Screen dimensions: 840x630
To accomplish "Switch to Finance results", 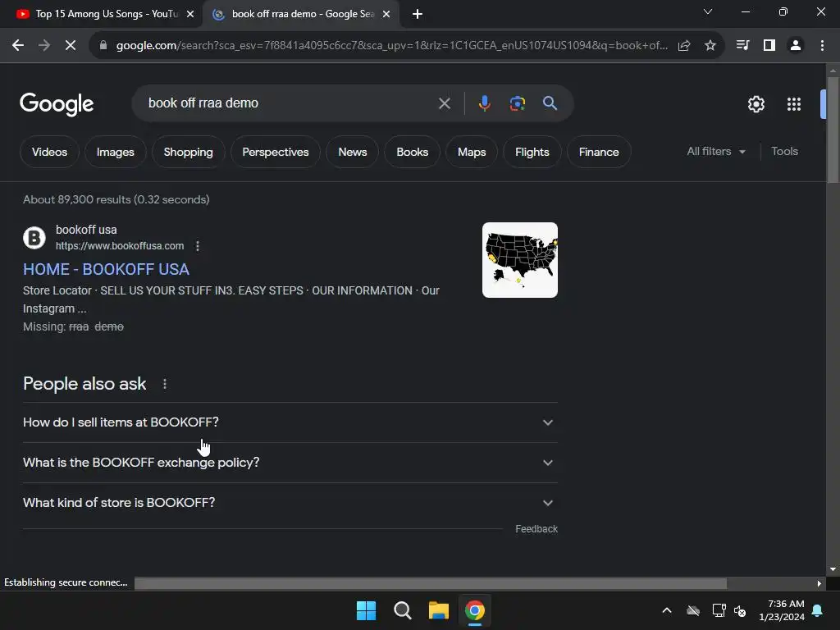I will [x=599, y=152].
